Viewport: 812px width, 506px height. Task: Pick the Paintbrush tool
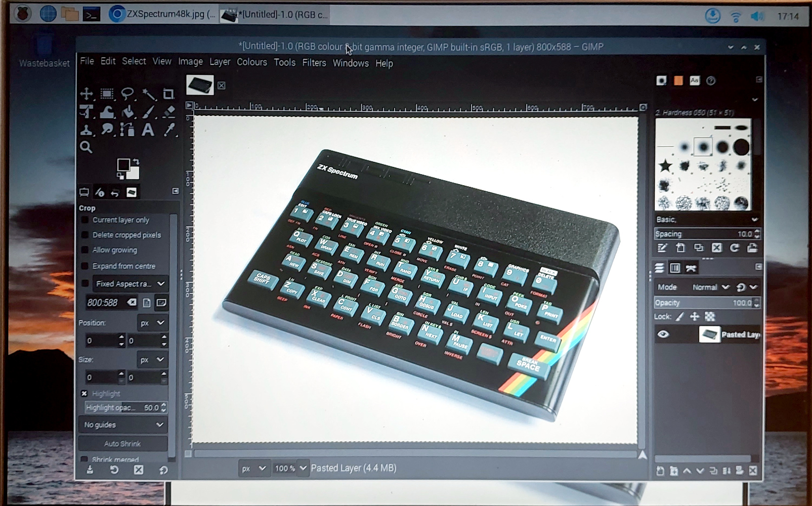[148, 113]
